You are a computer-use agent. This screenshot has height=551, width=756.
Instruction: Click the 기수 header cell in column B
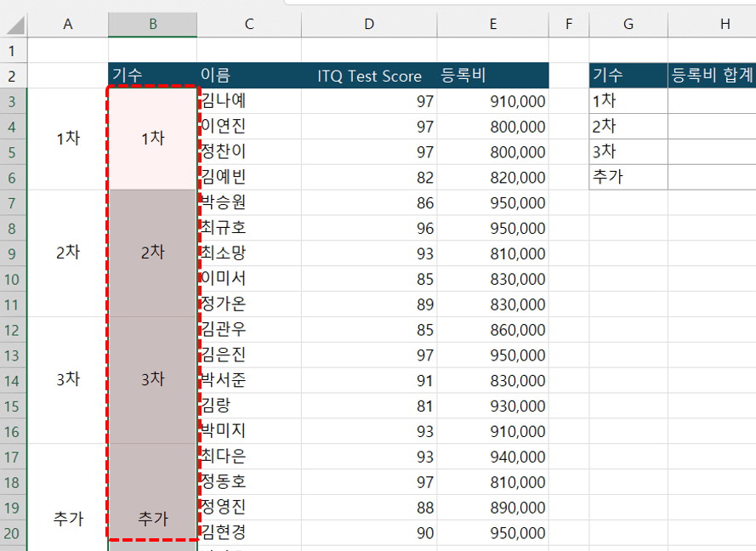[153, 76]
